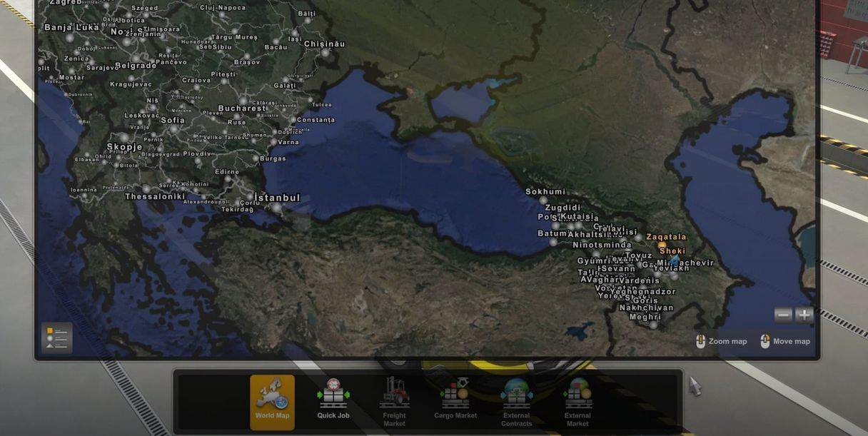The height and width of the screenshot is (436, 868).
Task: Open the Freight Market
Action: tap(394, 402)
